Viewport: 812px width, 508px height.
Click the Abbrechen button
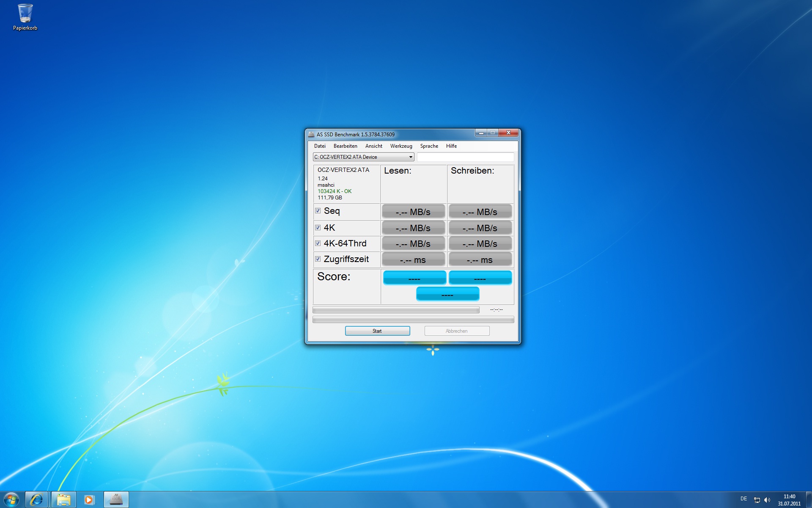[457, 331]
